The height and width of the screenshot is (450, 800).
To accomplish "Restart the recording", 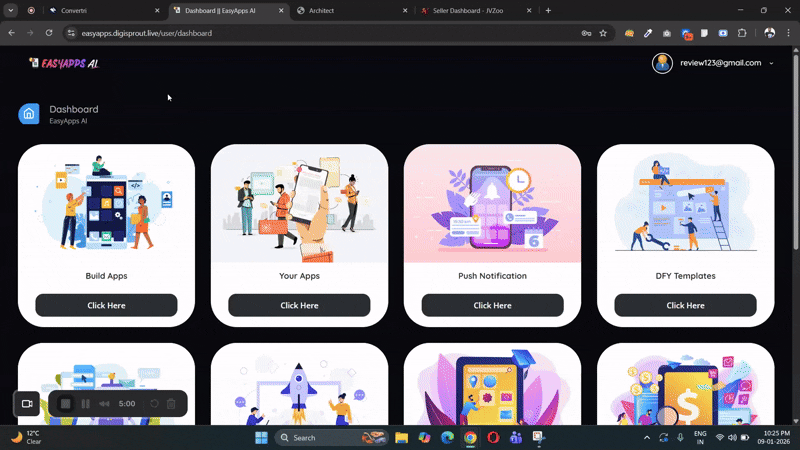I will pos(154,404).
